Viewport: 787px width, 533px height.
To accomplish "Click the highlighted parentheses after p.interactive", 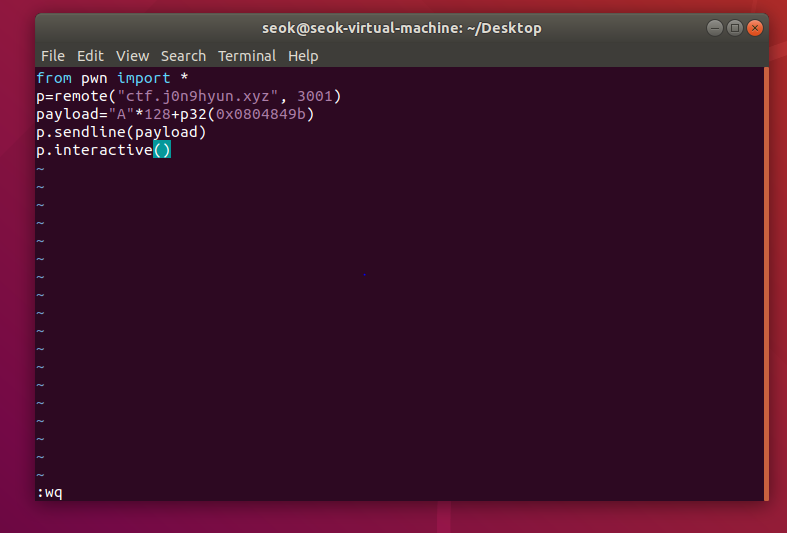I will tap(162, 150).
